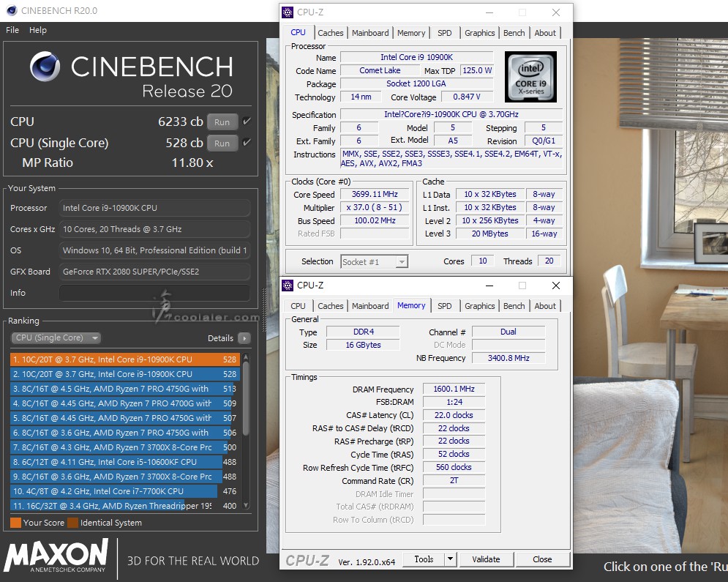Click the GFX Board GeForce RTX 2080 SUPER field
The width and height of the screenshot is (728, 582).
click(x=154, y=272)
